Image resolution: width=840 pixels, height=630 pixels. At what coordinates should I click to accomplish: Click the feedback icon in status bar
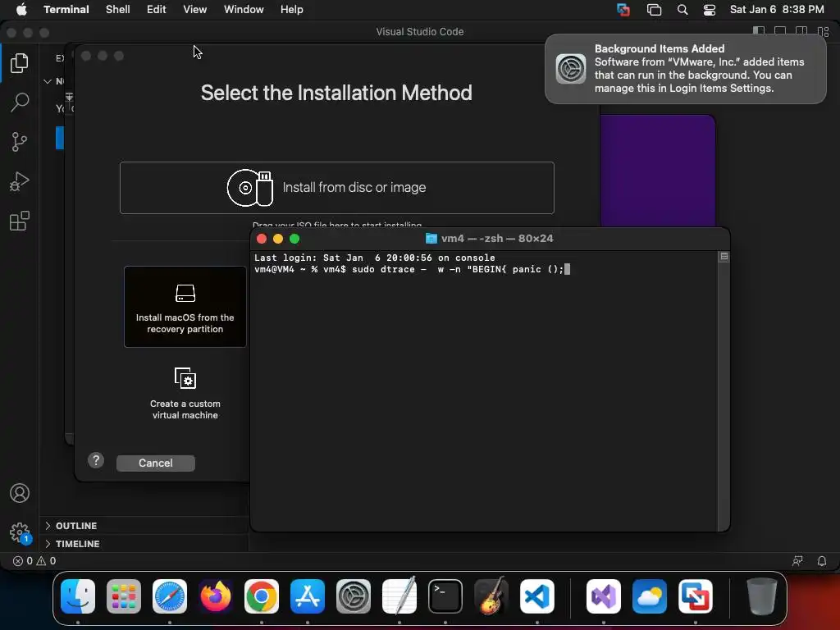[797, 561]
